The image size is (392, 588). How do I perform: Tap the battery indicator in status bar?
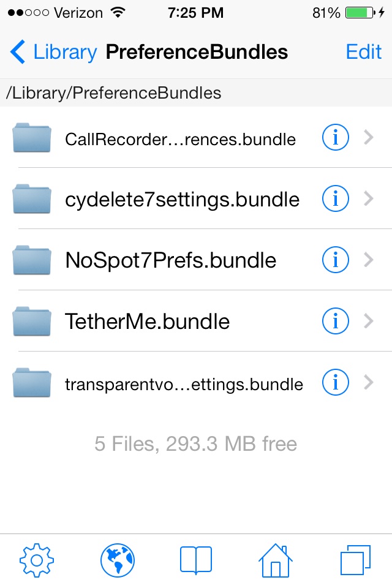[360, 13]
